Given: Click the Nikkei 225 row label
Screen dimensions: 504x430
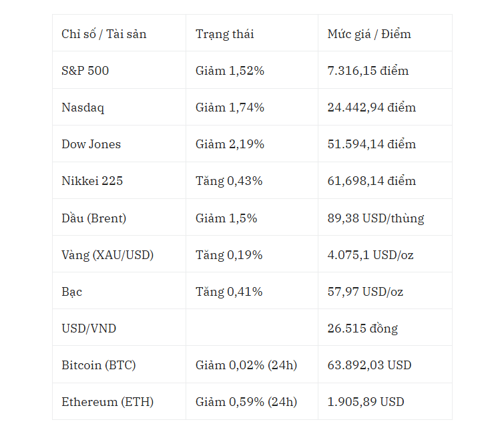Looking at the screenshot, I should click(x=92, y=181).
